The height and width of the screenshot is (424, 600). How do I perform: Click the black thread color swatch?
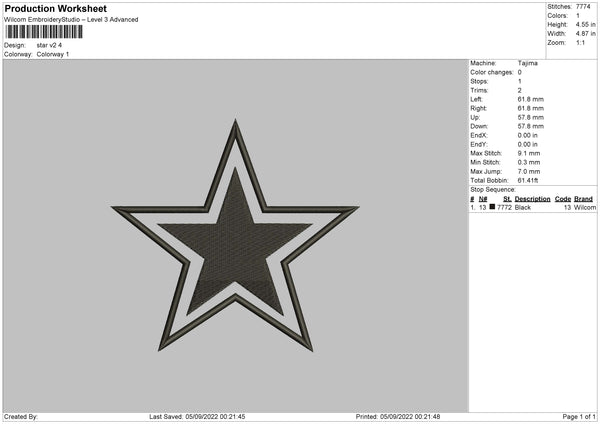(x=492, y=207)
